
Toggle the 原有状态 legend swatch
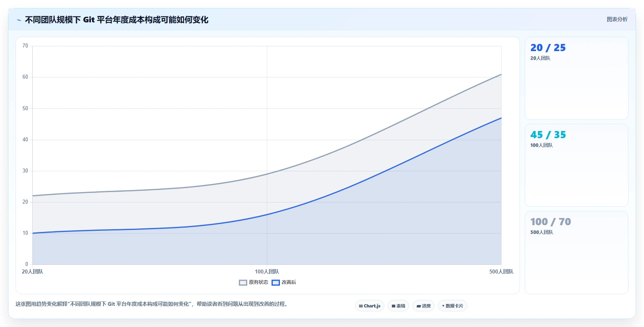243,283
